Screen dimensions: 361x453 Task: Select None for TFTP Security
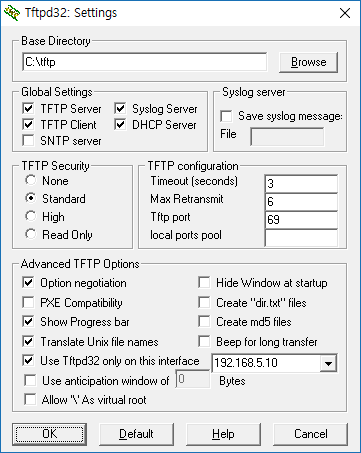31,180
